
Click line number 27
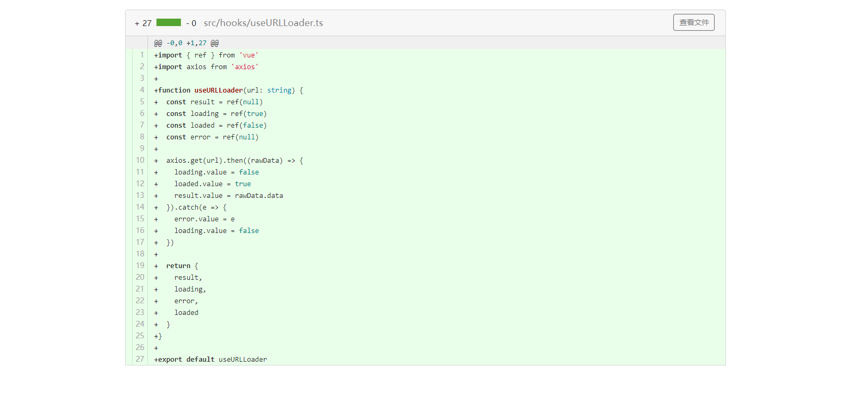140,359
